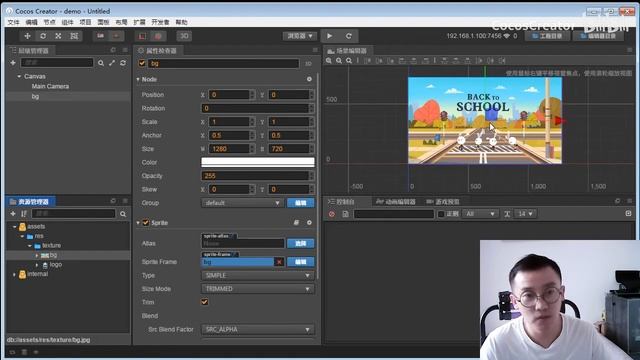Image resolution: width=640 pixels, height=360 pixels.
Task: Open the Group default dropdown
Action: 242,203
